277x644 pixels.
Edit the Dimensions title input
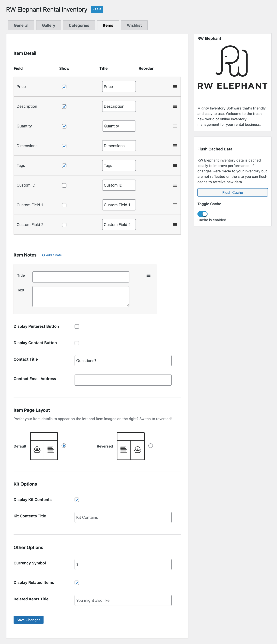119,146
